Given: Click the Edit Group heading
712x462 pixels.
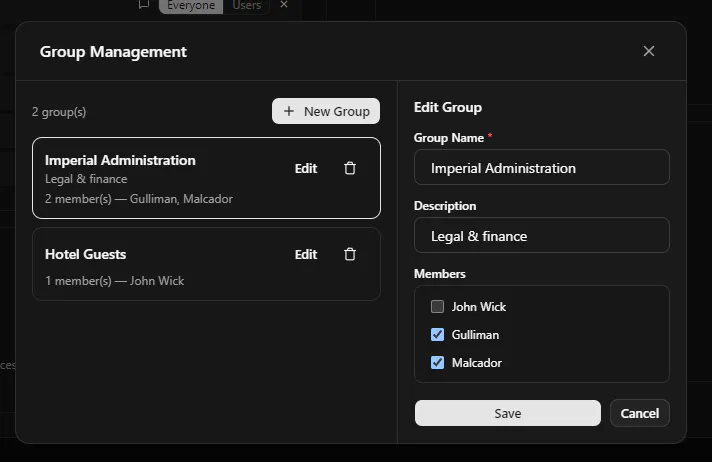Looking at the screenshot, I should (x=448, y=107).
